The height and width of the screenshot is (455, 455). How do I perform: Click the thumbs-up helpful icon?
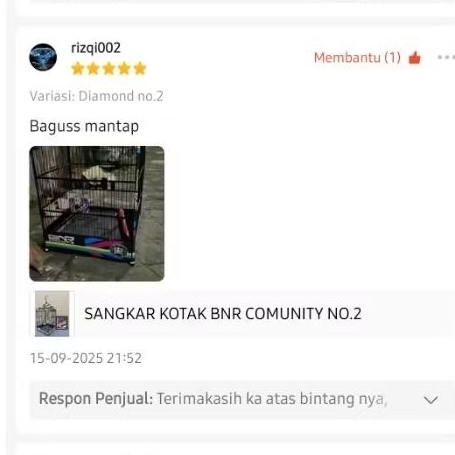[415, 58]
